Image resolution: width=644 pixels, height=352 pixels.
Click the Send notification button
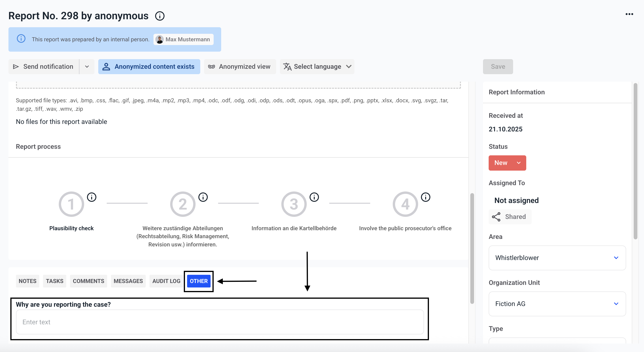click(x=44, y=67)
